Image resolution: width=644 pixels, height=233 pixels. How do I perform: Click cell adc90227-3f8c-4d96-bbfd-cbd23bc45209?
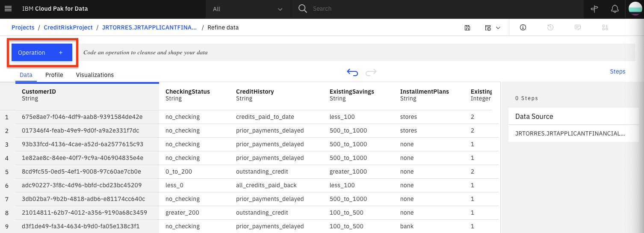pos(82,185)
